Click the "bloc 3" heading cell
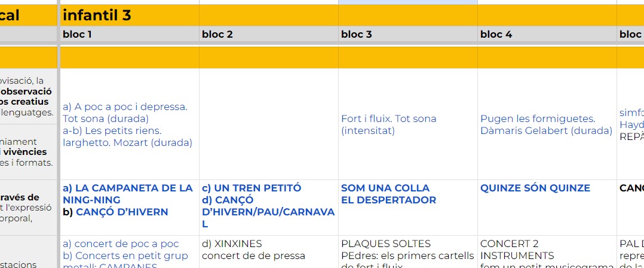The height and width of the screenshot is (268, 644). 407,35
